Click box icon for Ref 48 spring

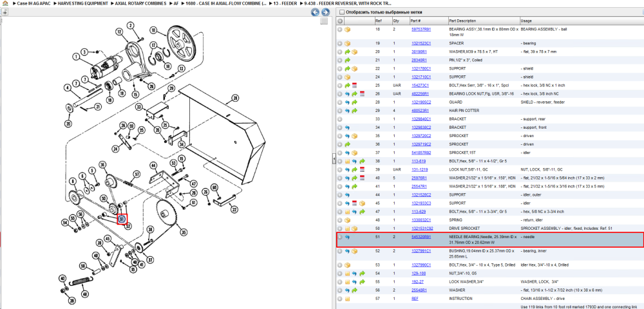[348, 220]
